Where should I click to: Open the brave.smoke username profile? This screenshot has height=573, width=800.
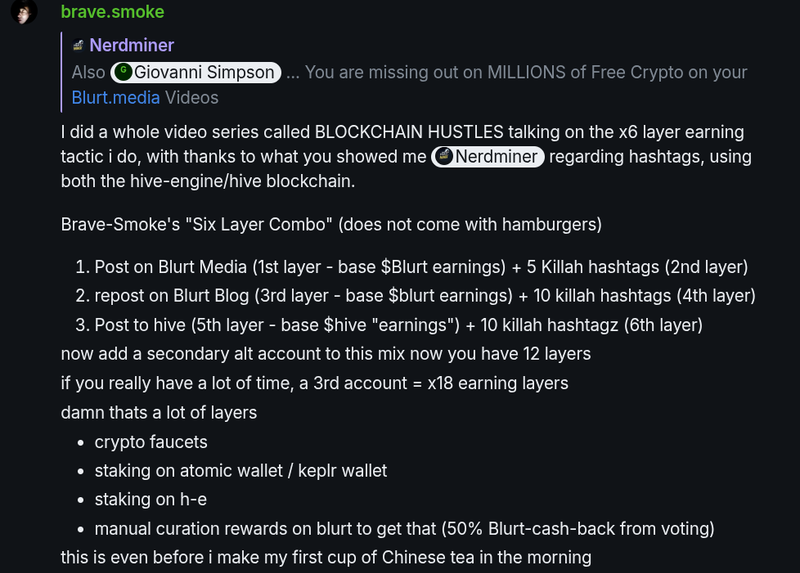112,13
